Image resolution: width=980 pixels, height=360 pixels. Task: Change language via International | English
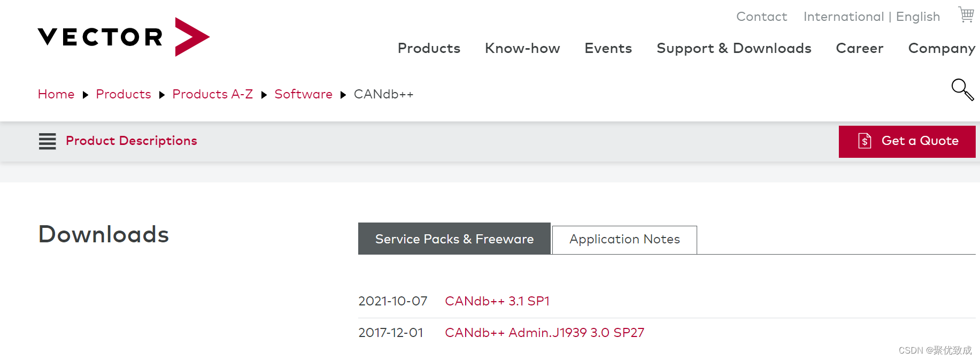(871, 17)
